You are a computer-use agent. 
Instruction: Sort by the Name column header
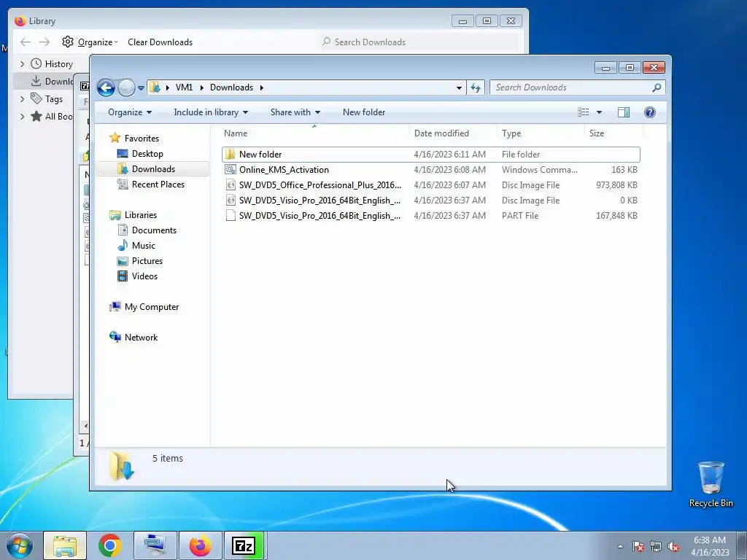(x=314, y=133)
